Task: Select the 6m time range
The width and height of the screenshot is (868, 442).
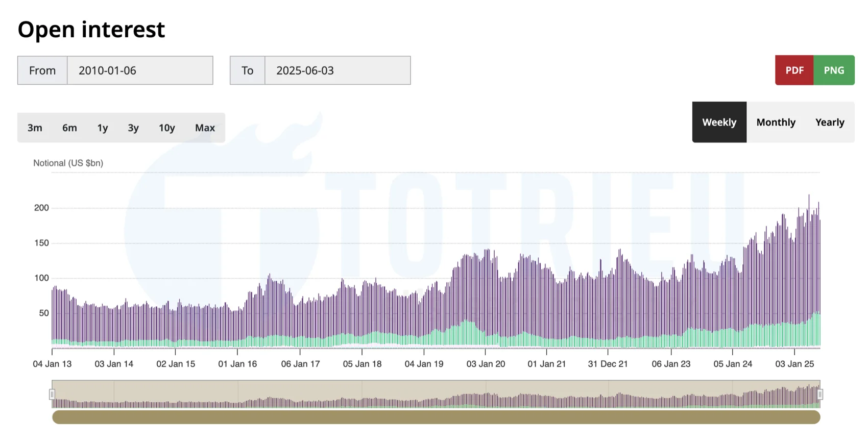Action: coord(69,128)
